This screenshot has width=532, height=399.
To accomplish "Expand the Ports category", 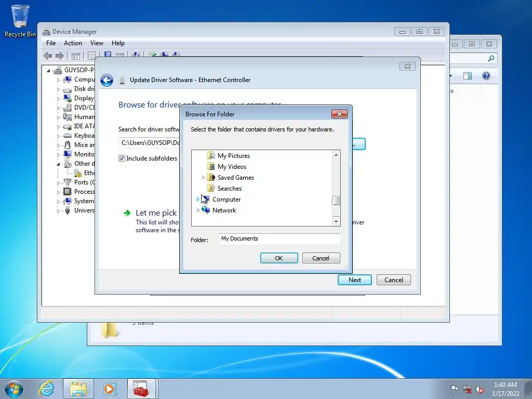I will (x=58, y=183).
